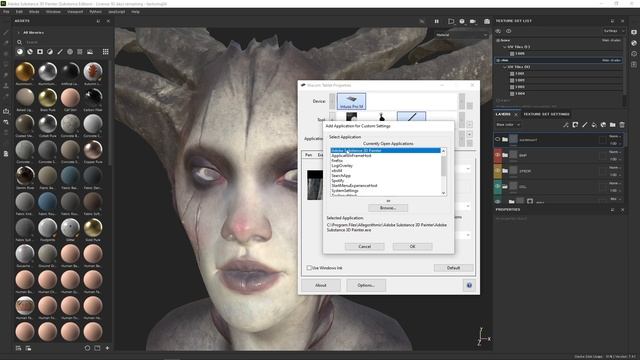
Task: Open the Edit menu
Action: [x=19, y=12]
